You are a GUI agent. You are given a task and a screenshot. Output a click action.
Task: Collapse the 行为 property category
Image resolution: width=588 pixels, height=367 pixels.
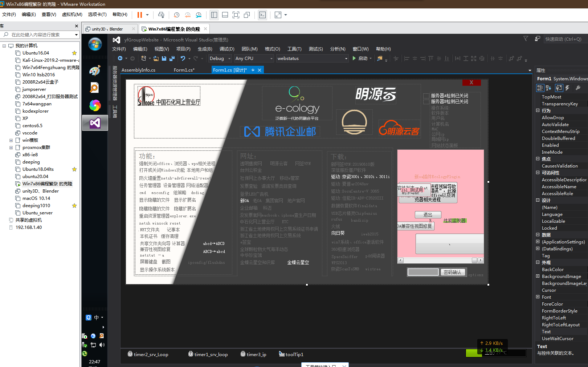538,110
